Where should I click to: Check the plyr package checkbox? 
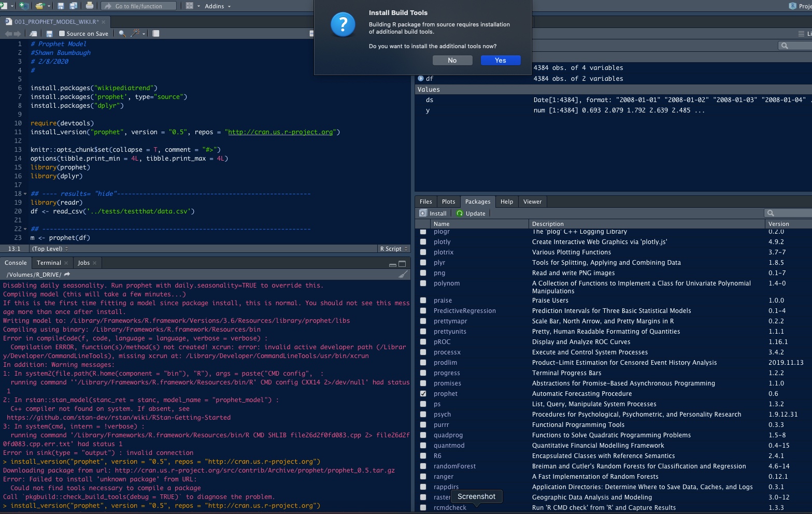(423, 262)
